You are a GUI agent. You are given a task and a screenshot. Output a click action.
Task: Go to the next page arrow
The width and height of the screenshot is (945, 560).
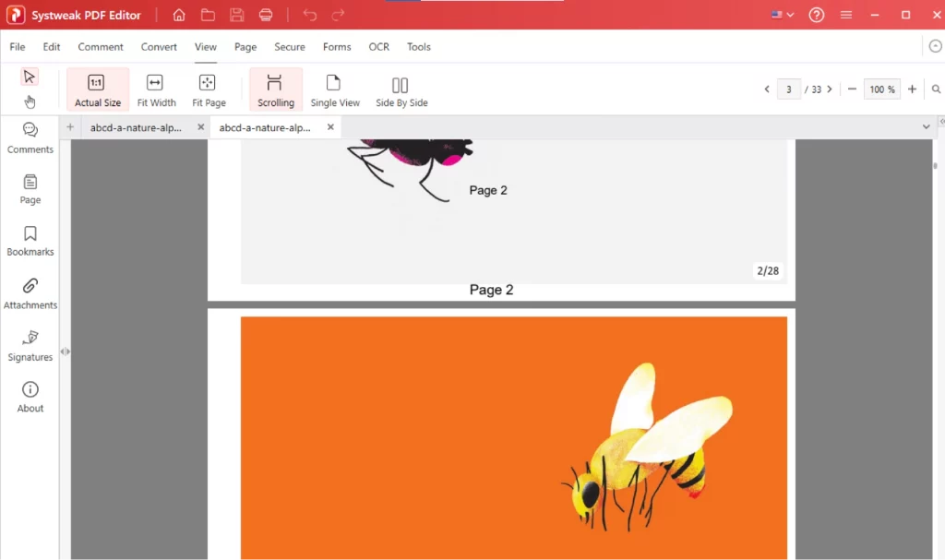coord(830,89)
